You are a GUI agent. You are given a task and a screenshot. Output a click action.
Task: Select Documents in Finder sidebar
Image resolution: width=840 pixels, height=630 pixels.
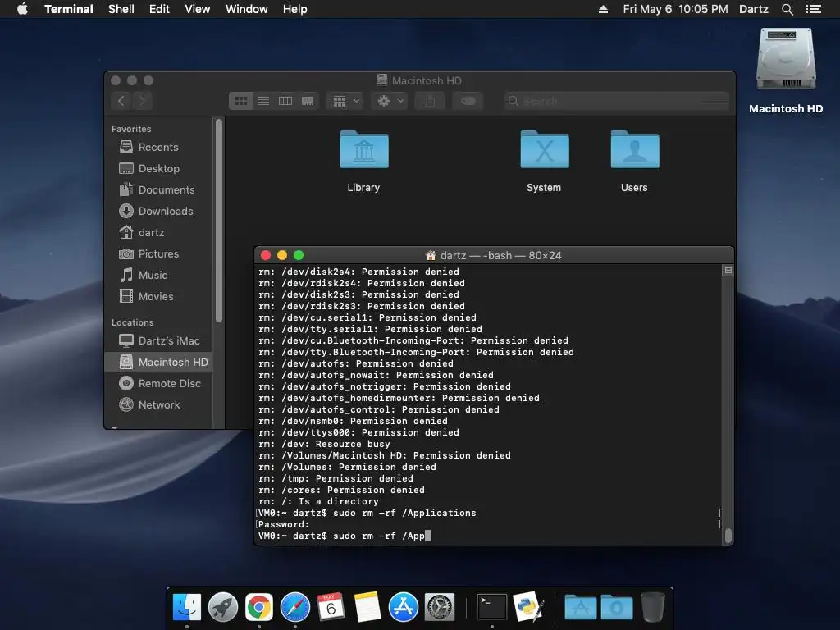click(x=158, y=189)
